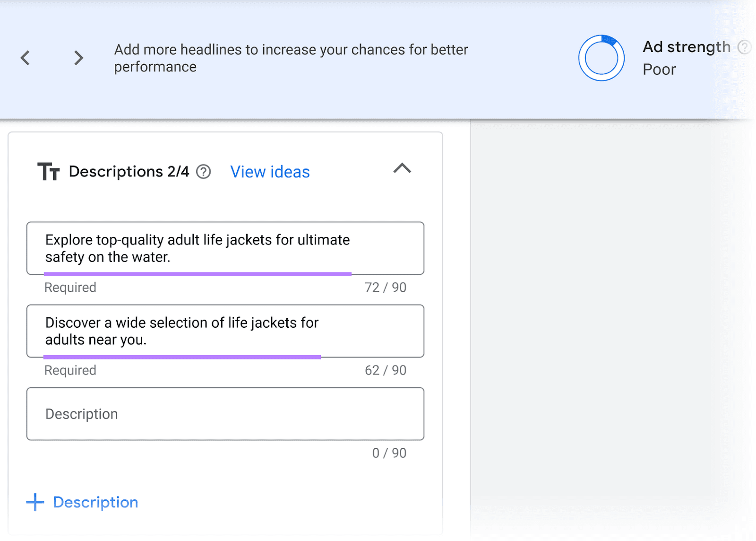Add another Description with plus button
Screen dimensions: 756x541
pos(82,502)
